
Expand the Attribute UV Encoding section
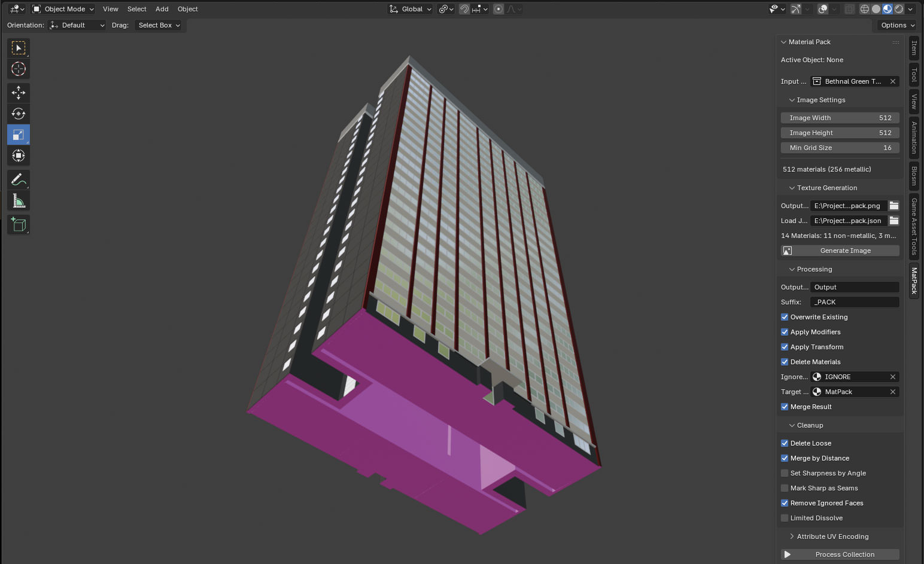[x=832, y=536]
